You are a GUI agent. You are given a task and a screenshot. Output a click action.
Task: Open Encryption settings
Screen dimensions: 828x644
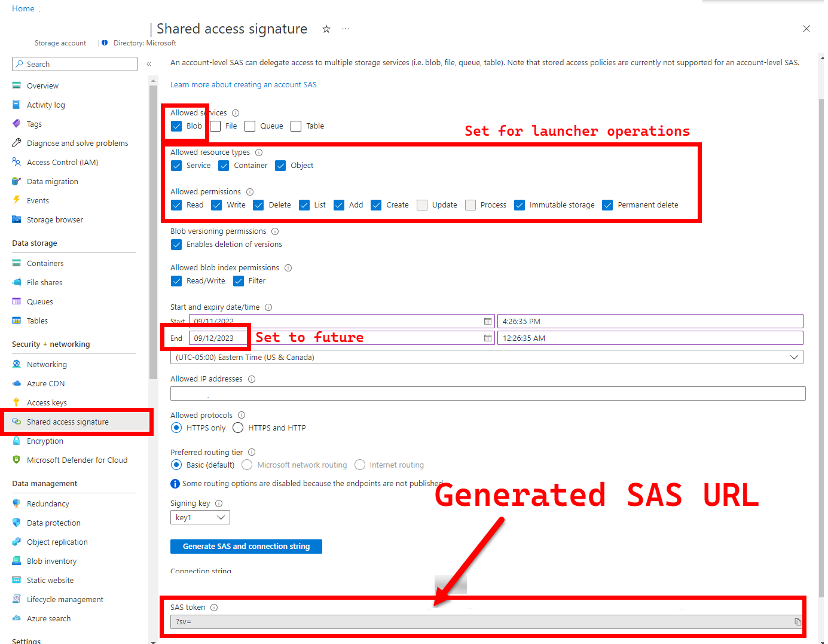44,441
